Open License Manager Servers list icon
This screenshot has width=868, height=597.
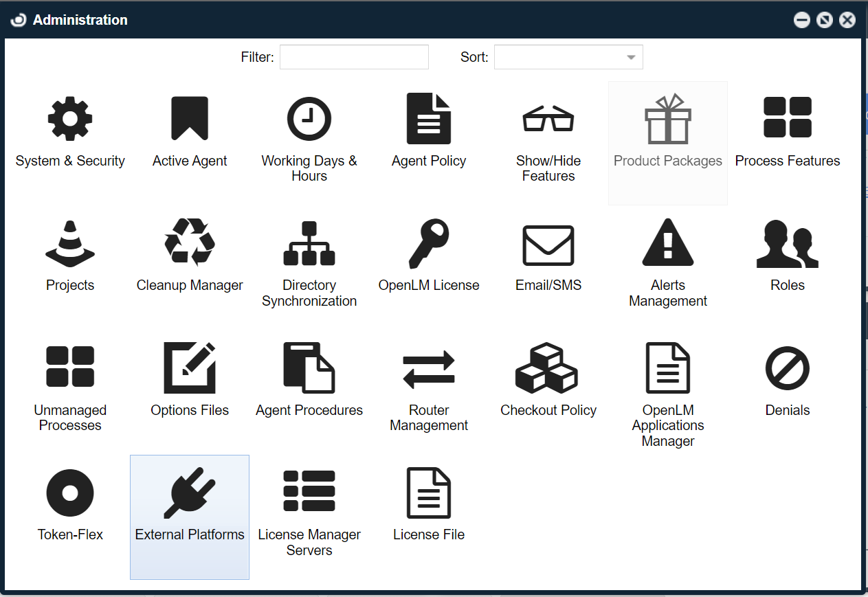pos(309,491)
